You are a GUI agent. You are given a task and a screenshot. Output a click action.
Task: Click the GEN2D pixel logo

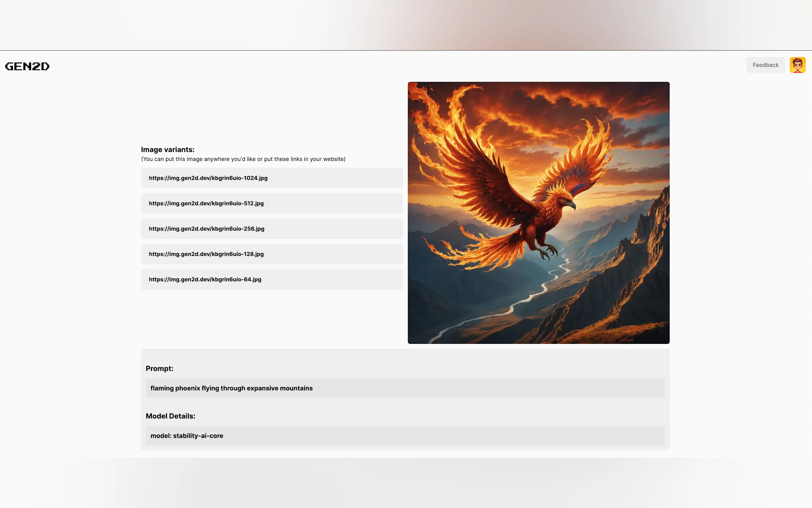tap(27, 66)
